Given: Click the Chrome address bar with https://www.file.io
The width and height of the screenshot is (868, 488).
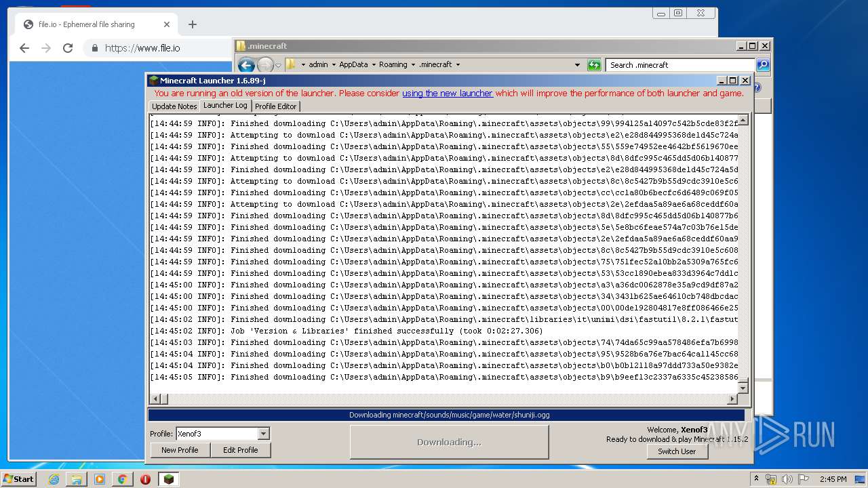Looking at the screenshot, I should coord(156,48).
